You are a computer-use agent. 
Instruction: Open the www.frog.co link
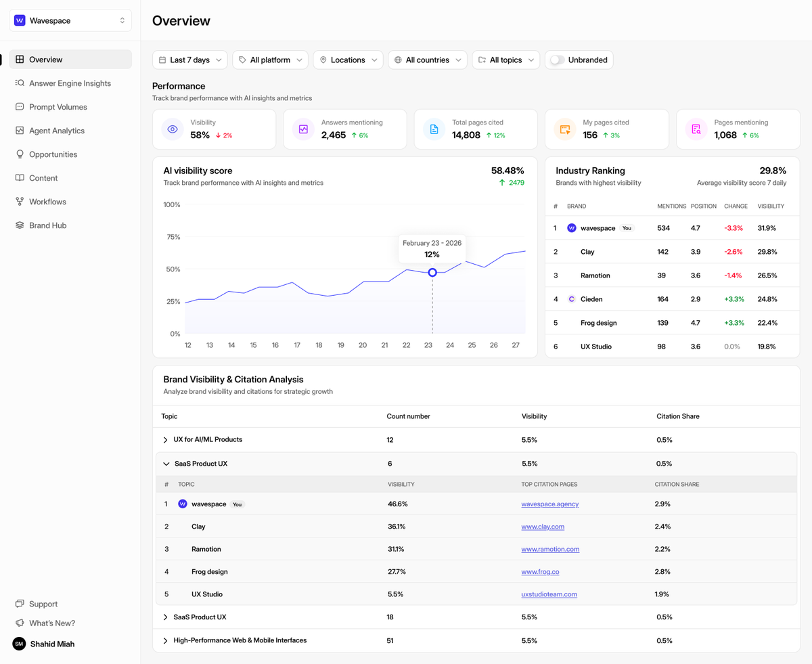point(540,572)
